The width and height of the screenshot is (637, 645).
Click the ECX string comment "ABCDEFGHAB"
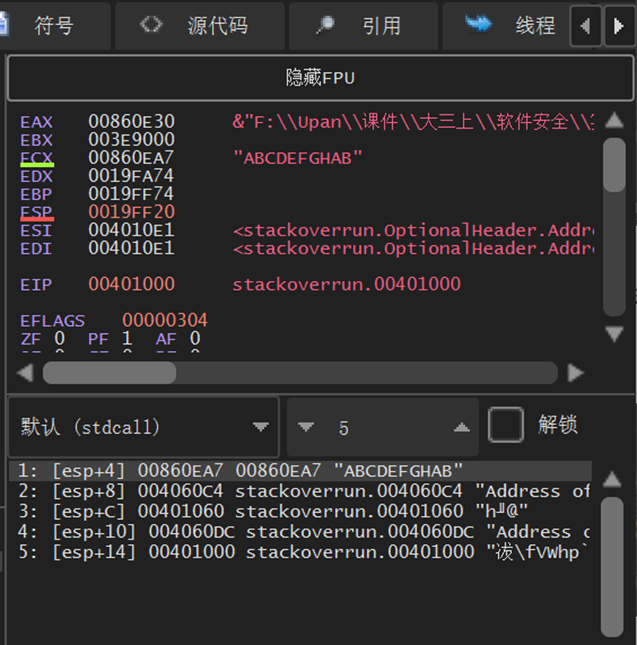pyautogui.click(x=298, y=158)
